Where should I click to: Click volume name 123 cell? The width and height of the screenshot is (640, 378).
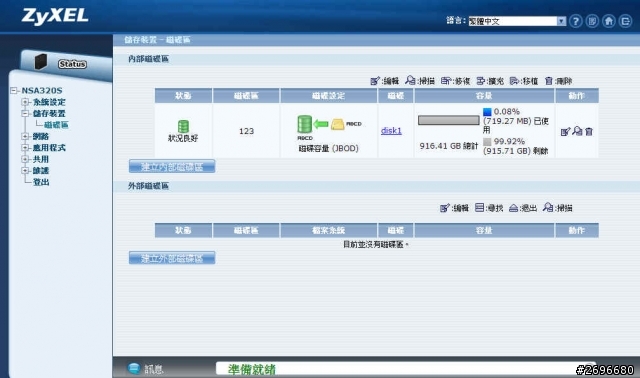[x=246, y=131]
